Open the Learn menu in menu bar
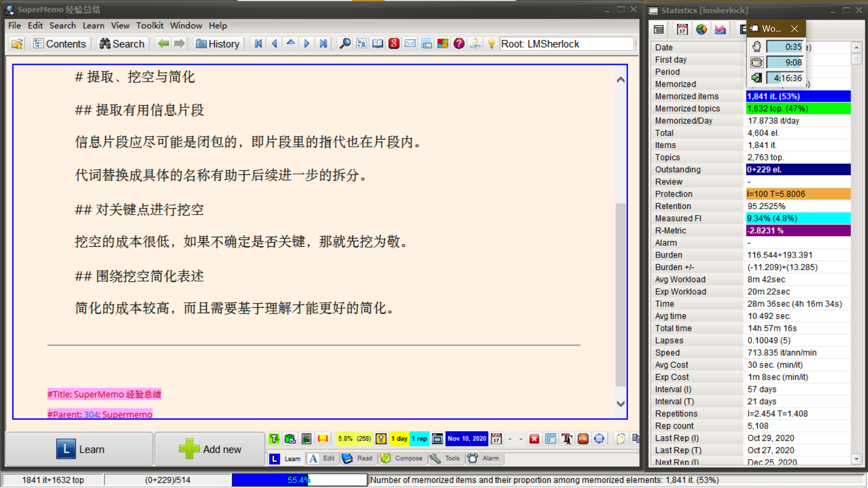Screen dimensions: 868x488 93,26
